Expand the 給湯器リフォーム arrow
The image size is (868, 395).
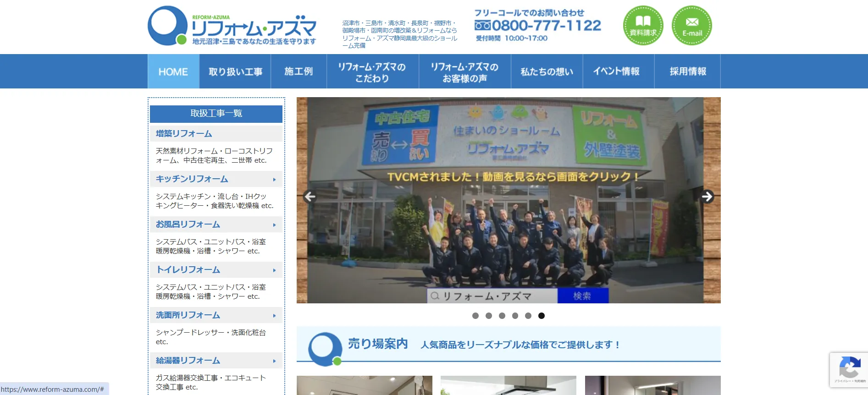coord(275,361)
